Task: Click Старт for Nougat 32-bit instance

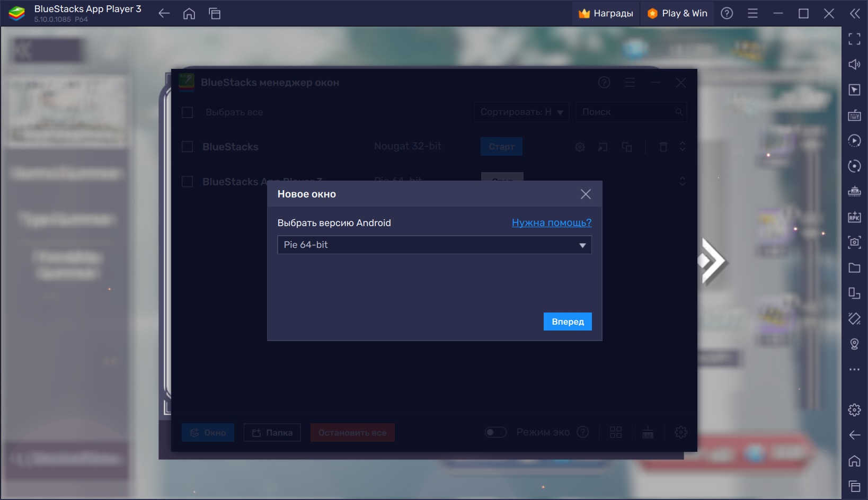Action: (501, 147)
